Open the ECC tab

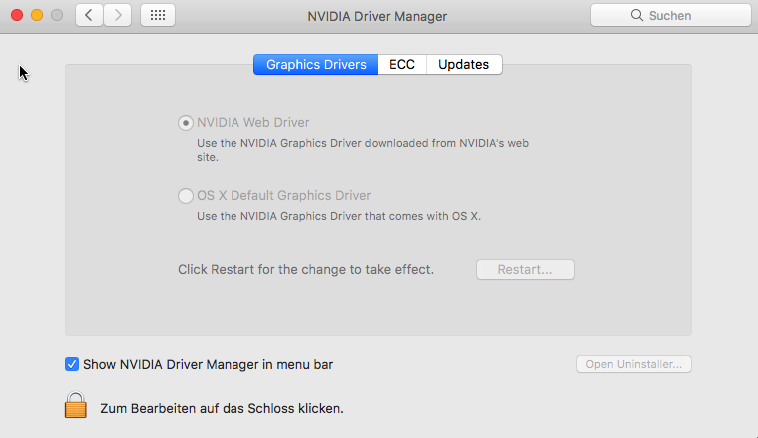tap(402, 64)
